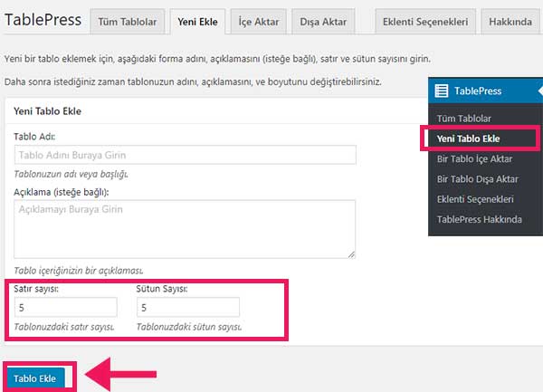Select Tüm Tablolar in sidebar menu
This screenshot has width=543, height=392.
(x=463, y=119)
